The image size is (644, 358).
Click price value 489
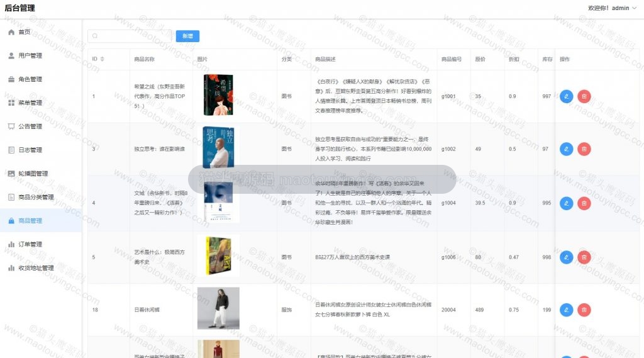coord(479,310)
